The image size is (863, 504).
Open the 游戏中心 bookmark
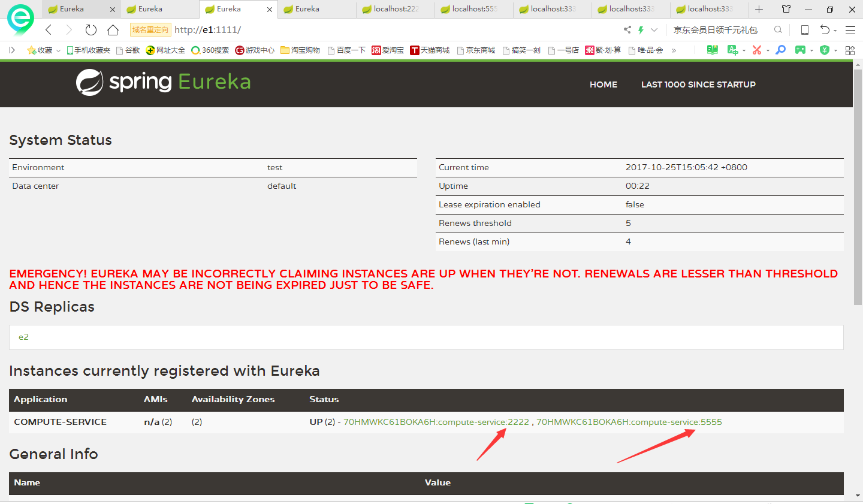[x=255, y=50]
